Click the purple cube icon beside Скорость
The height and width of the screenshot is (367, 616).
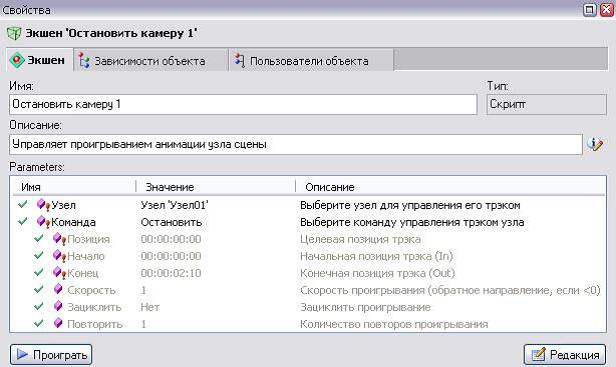pyautogui.click(x=58, y=290)
